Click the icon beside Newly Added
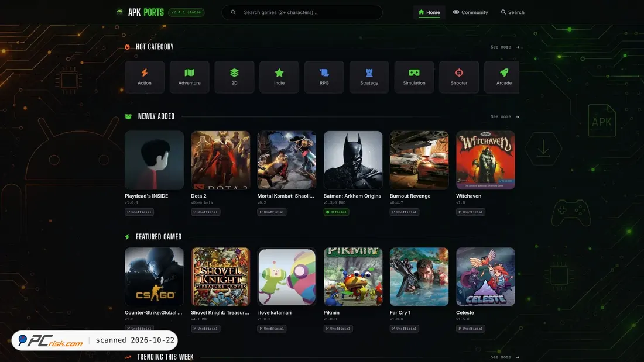 click(128, 116)
